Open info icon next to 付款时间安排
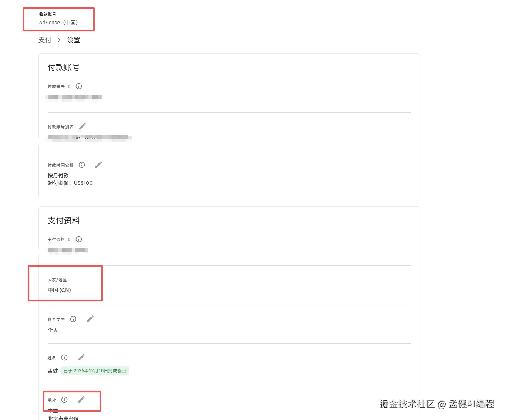505x420 pixels. click(82, 165)
